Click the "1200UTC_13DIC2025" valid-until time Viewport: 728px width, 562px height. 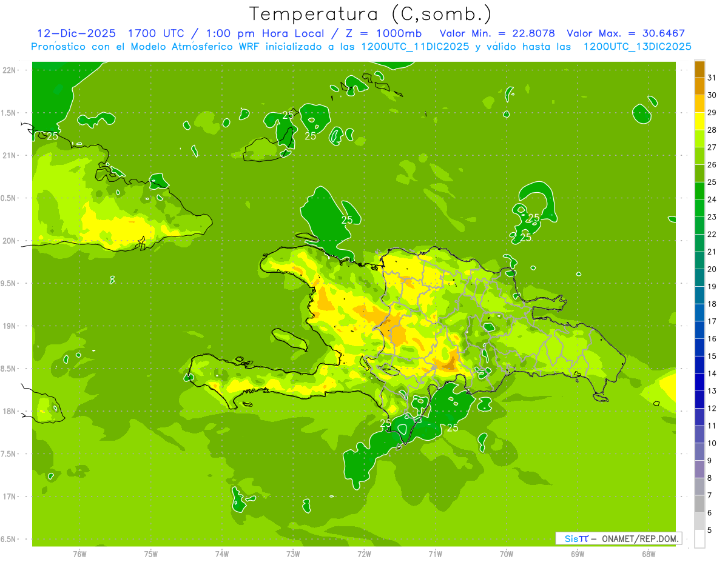tap(637, 47)
